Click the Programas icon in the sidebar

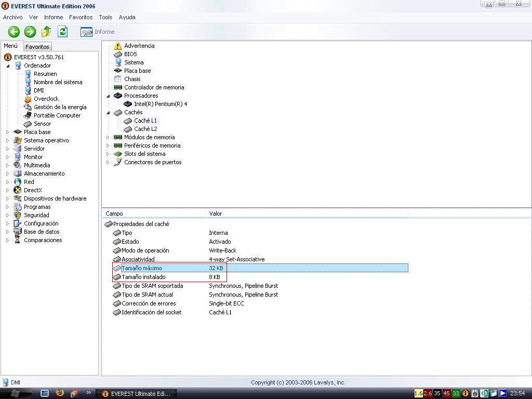click(x=18, y=207)
